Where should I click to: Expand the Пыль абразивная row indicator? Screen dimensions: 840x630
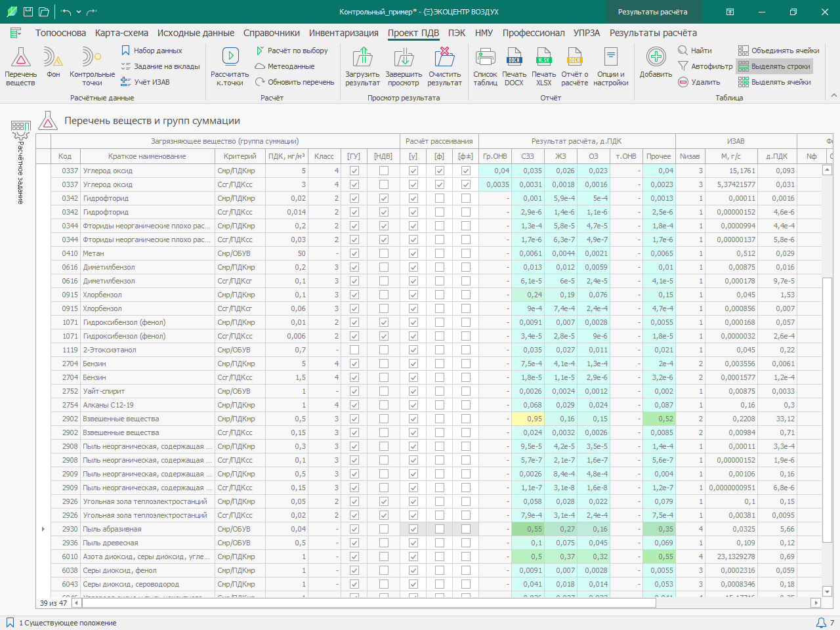(x=43, y=529)
